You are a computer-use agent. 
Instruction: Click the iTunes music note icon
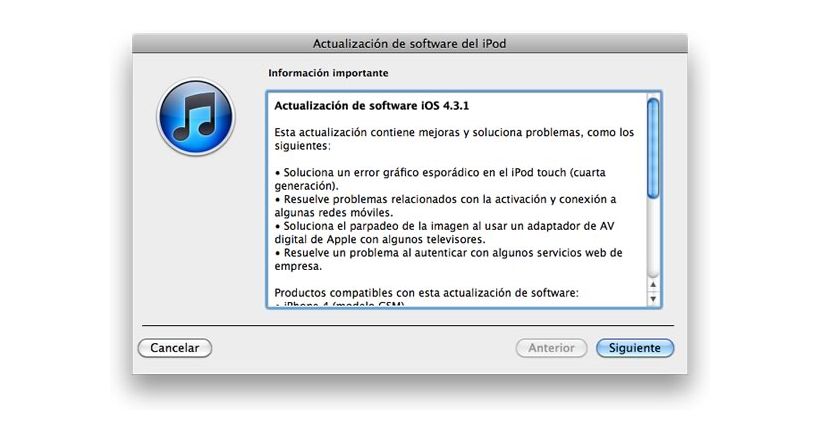coord(196,117)
